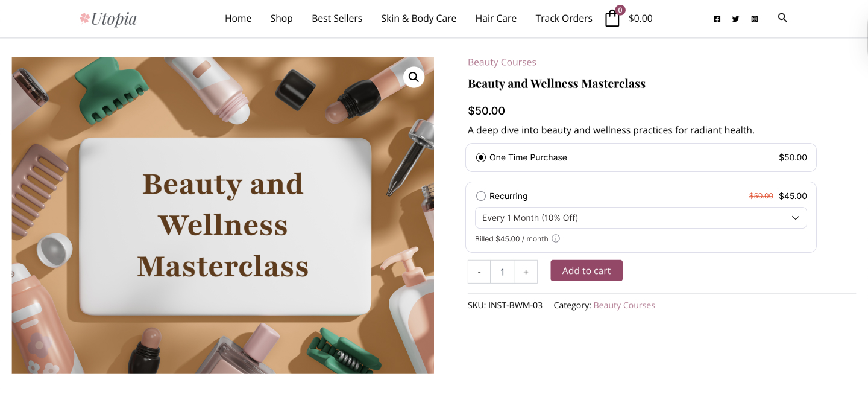This screenshot has width=868, height=397.
Task: Zoom product image with magnifier icon
Action: click(414, 77)
